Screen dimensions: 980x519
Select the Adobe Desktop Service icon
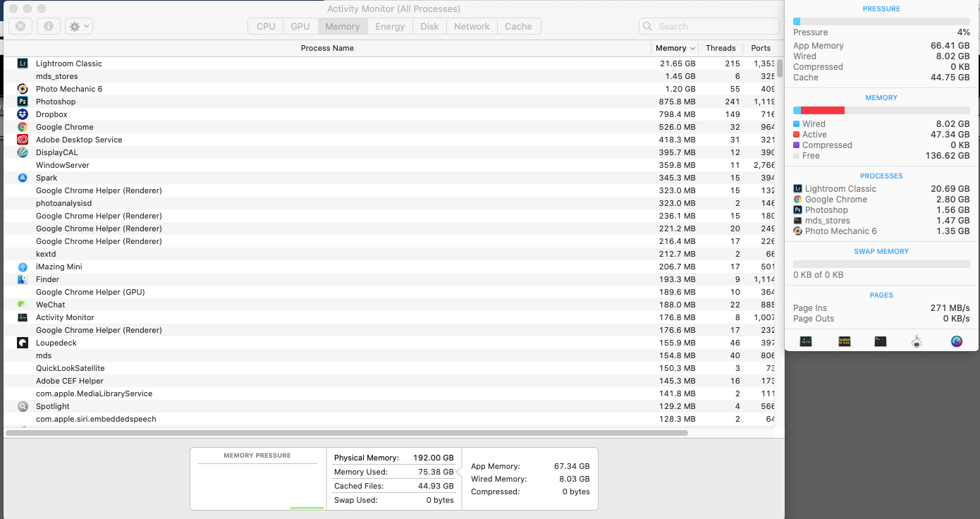point(23,140)
